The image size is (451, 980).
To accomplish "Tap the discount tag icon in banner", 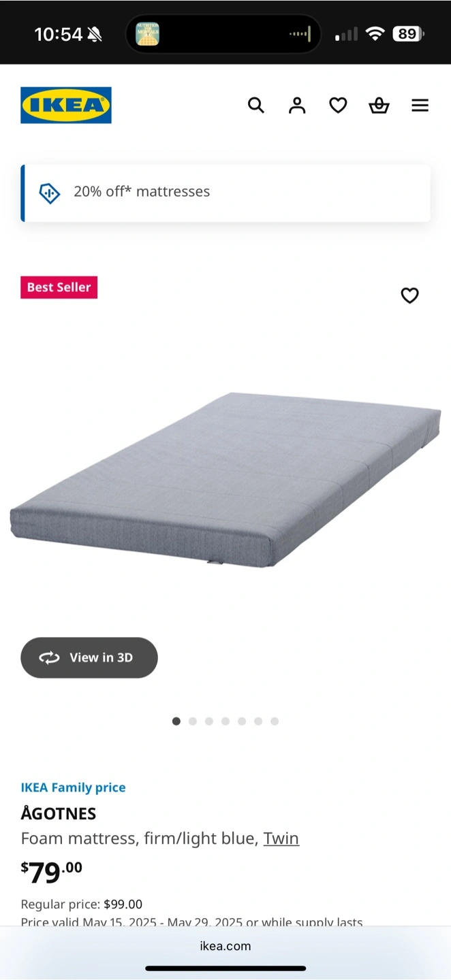I will (50, 193).
